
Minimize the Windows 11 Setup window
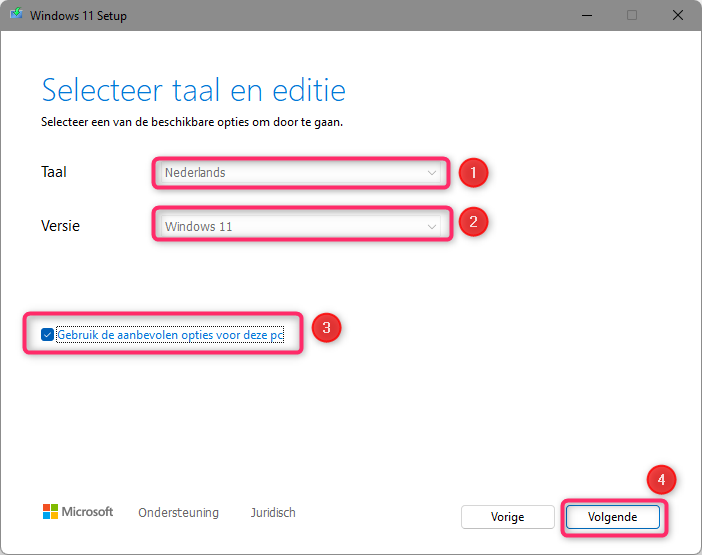(x=587, y=15)
